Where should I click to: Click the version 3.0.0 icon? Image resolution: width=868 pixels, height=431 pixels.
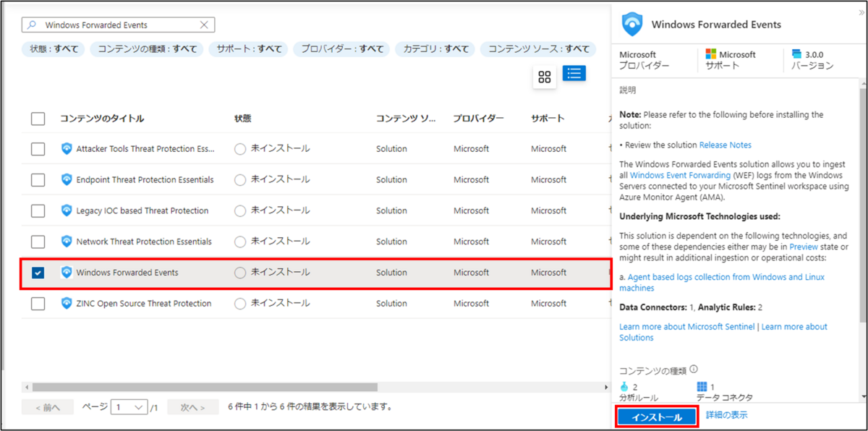[797, 54]
